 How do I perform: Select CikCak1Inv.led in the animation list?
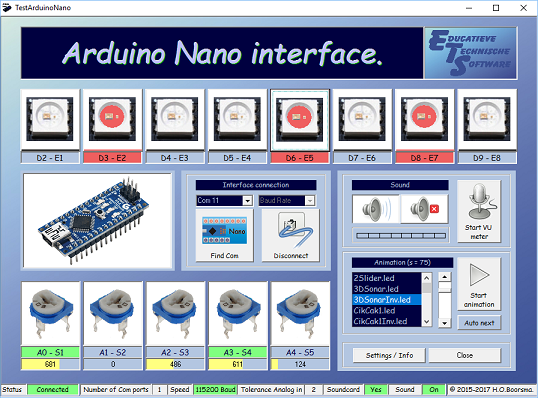387,321
